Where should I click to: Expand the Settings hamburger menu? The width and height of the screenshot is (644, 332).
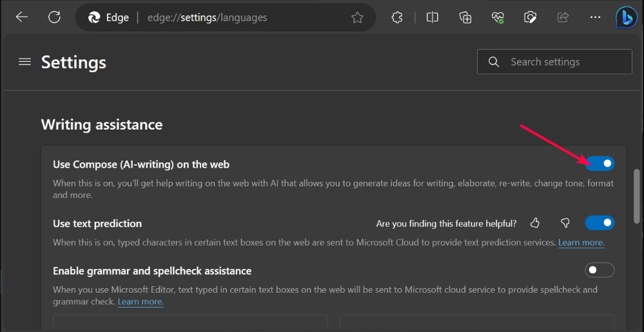coord(24,62)
